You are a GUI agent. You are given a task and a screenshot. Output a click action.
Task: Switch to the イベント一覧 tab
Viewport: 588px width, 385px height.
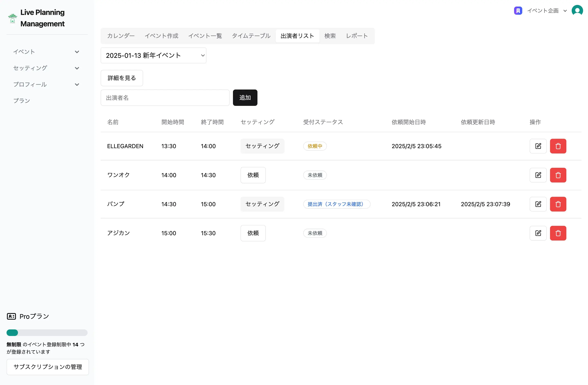[205, 36]
